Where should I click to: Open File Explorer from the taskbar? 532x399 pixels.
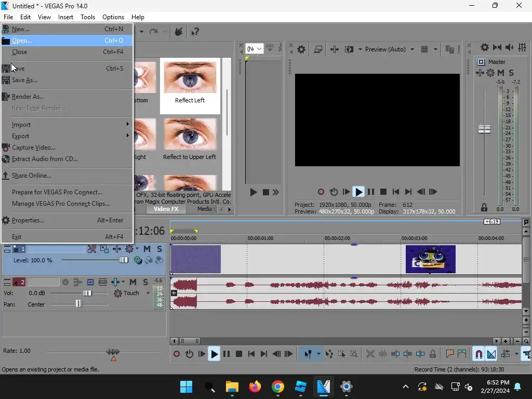[x=232, y=387]
